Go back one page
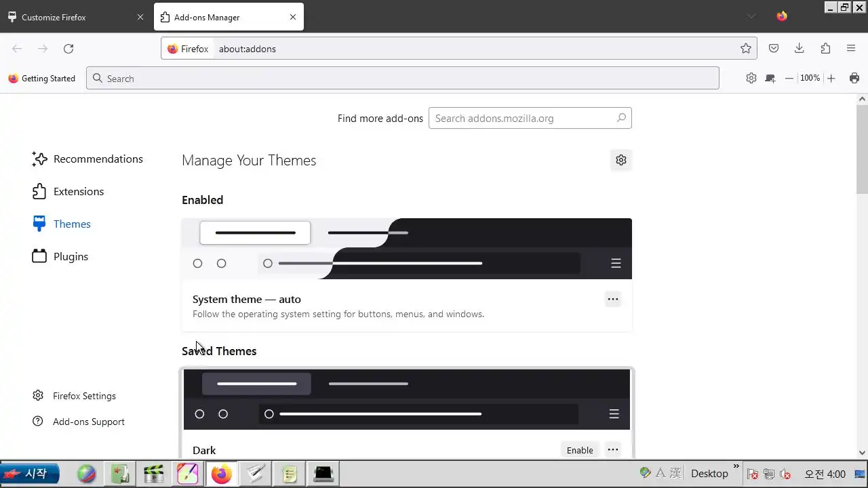868x488 pixels. pos(17,49)
